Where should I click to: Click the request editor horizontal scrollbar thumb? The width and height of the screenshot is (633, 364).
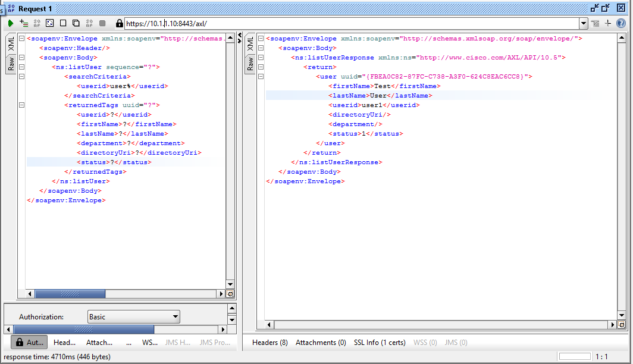(61, 294)
